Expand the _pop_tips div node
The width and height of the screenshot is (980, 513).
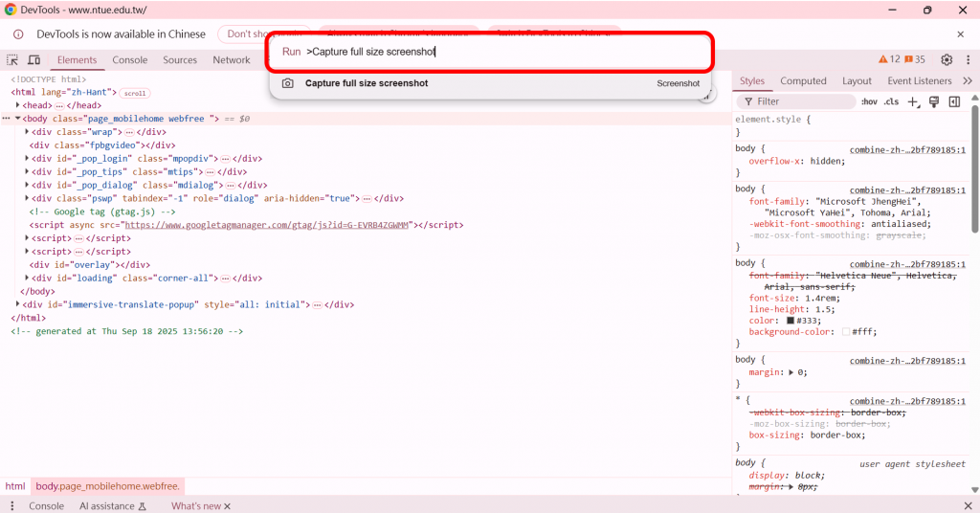27,171
